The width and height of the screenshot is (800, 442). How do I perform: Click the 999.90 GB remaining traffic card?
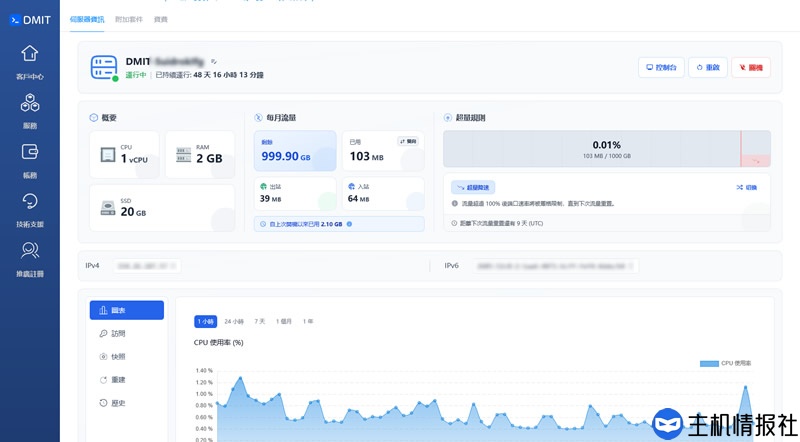coord(295,151)
